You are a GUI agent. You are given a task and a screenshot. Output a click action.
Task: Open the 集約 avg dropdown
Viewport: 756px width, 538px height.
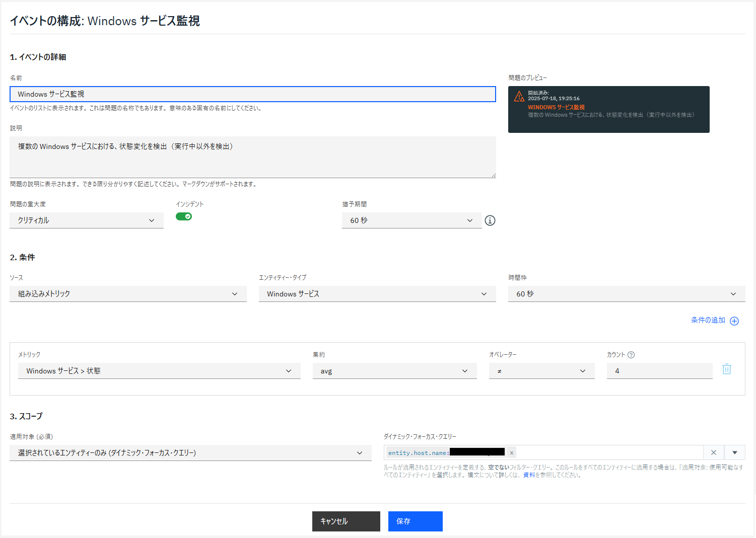point(395,371)
